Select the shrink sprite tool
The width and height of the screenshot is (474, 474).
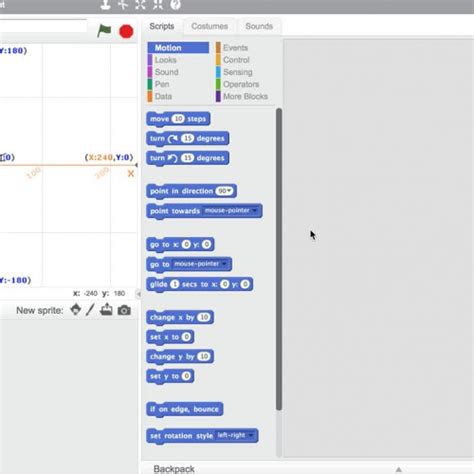coord(158,4)
